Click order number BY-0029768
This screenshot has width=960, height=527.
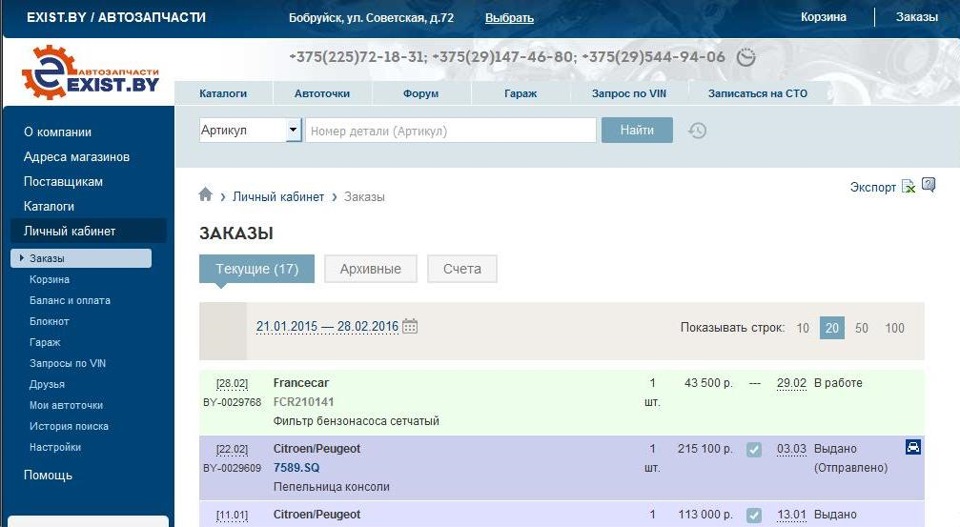coord(232,403)
